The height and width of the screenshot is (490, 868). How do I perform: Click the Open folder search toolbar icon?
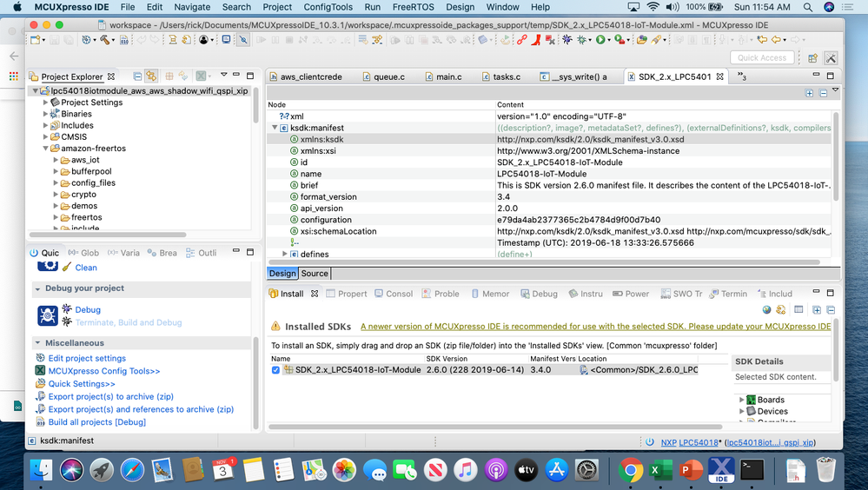click(x=641, y=40)
